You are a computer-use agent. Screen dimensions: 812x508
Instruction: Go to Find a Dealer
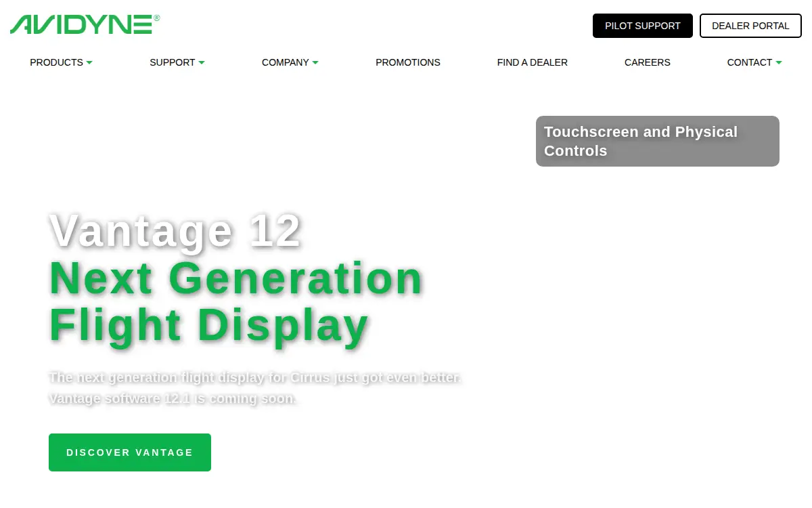533,62
